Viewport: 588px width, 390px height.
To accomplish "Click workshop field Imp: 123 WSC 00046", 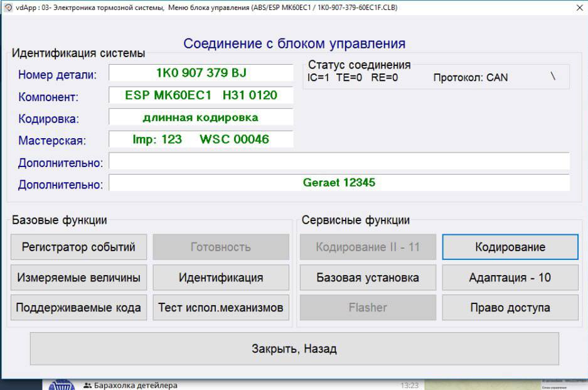I will coord(201,139).
